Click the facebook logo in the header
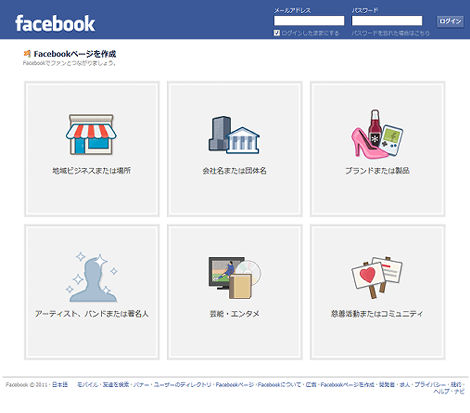470x413 pixels. click(x=55, y=23)
